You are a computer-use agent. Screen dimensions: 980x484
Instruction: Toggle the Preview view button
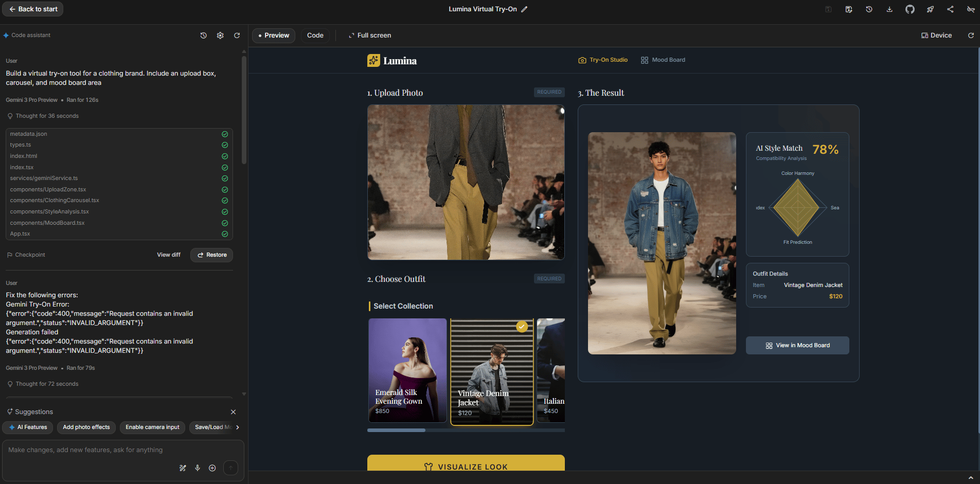click(x=274, y=35)
